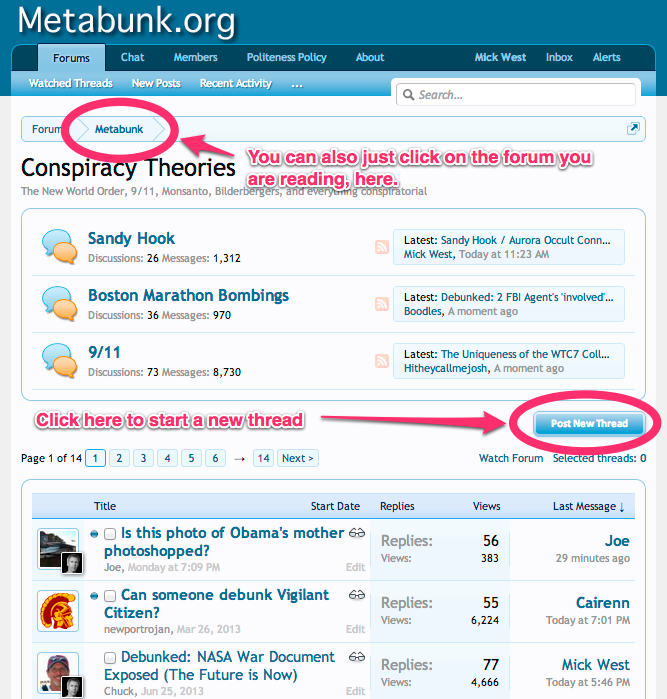Click Metabunk breadcrumb link
667x699 pixels.
(119, 129)
